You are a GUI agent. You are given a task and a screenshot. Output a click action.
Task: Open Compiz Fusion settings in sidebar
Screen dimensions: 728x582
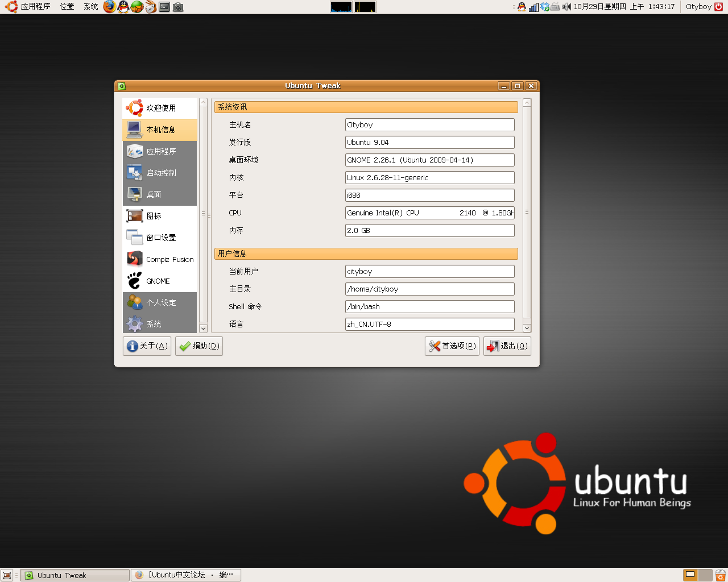coord(160,259)
